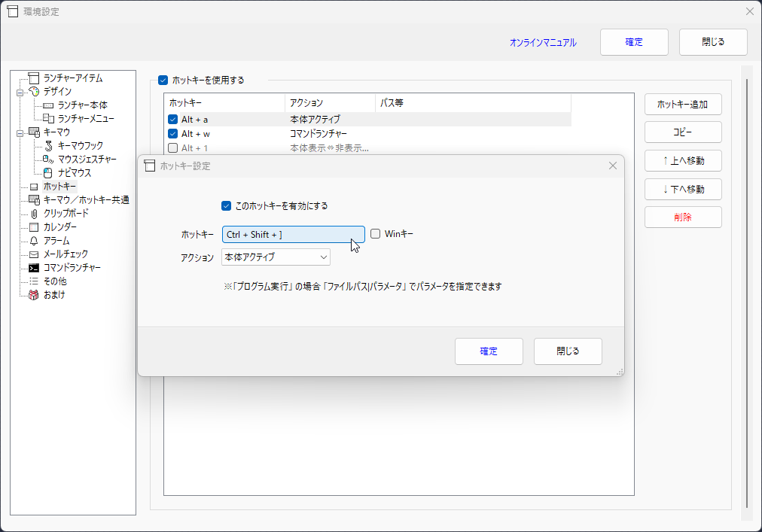Click the マウスジェスチャー icon
The width and height of the screenshot is (762, 532).
point(48,160)
